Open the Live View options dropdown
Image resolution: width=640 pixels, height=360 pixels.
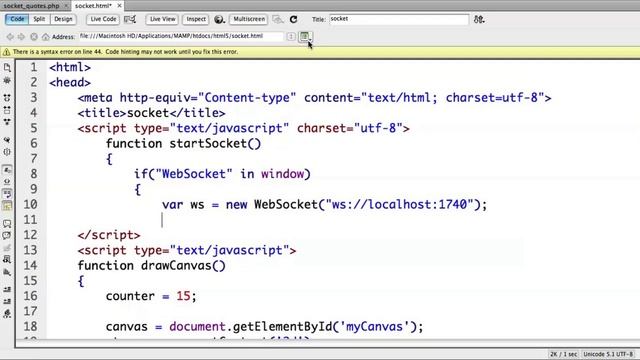305,37
